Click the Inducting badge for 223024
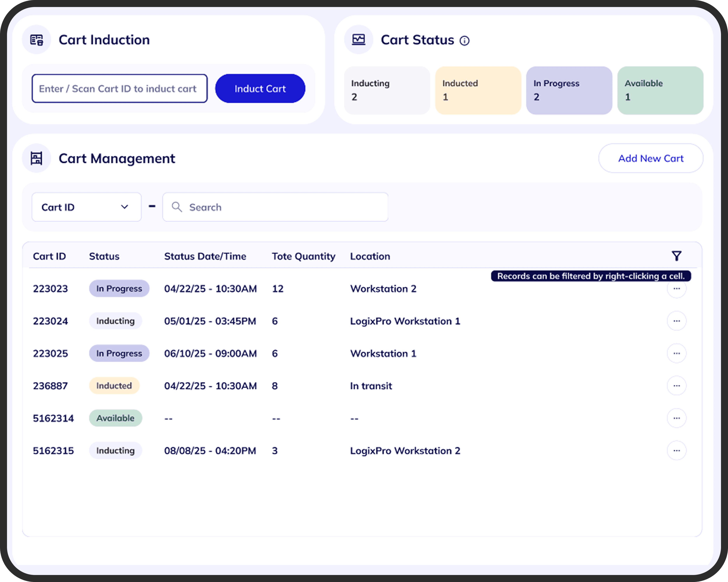The image size is (728, 582). click(115, 321)
